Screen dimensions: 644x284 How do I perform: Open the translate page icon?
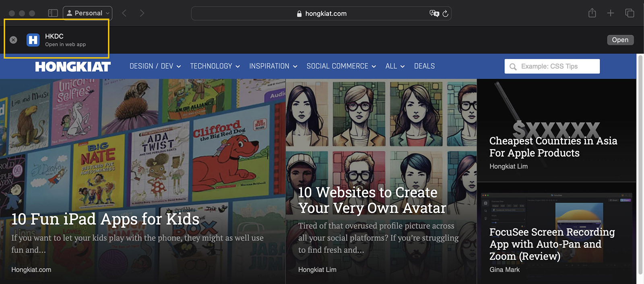[434, 13]
